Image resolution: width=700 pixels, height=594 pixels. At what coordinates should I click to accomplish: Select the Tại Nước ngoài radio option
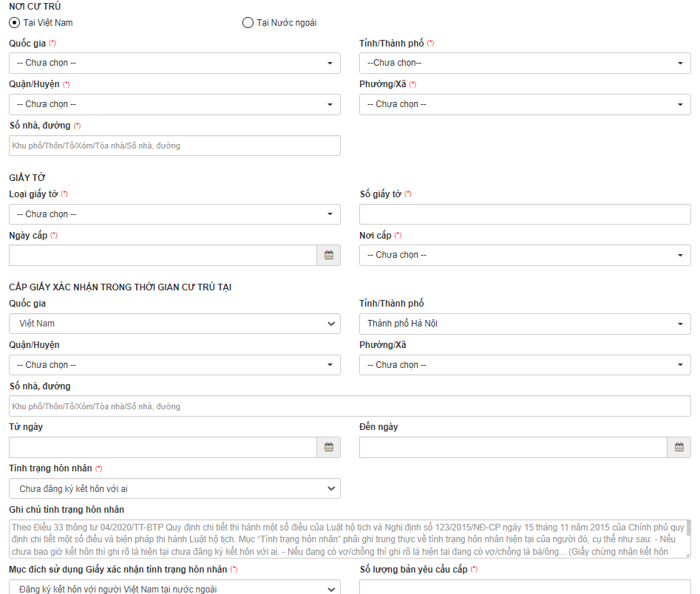tap(248, 23)
